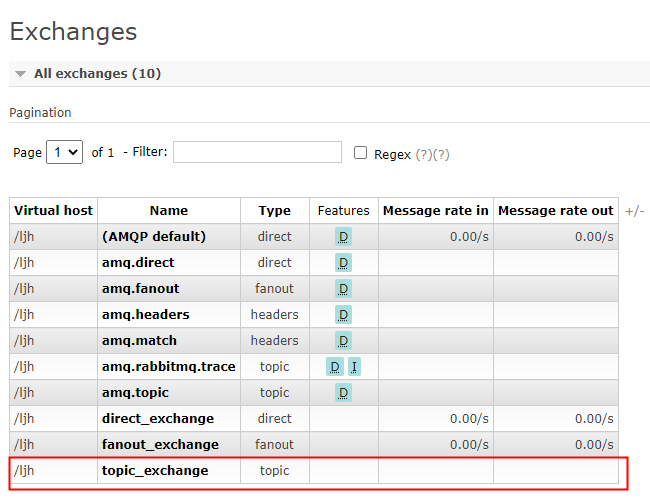Enable the Regex checkbox
This screenshot has height=502, width=650.
[x=360, y=153]
